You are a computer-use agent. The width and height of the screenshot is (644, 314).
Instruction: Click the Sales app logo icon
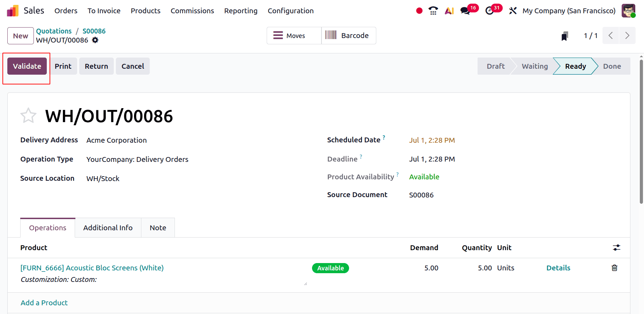[13, 11]
